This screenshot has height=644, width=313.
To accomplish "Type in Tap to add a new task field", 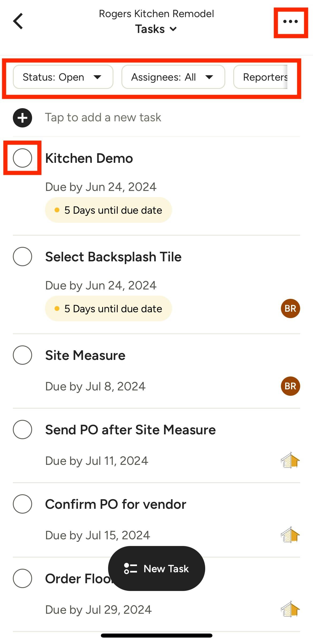I will (103, 118).
